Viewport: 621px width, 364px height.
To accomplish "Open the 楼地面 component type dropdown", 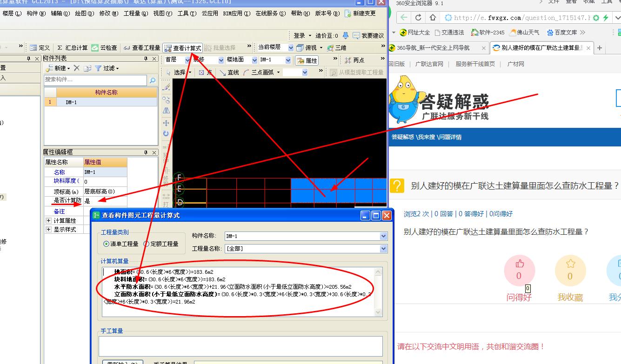I will (x=254, y=60).
